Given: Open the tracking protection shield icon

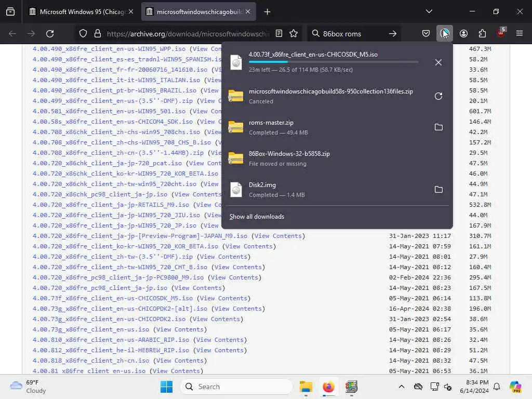Looking at the screenshot, I should point(83,34).
